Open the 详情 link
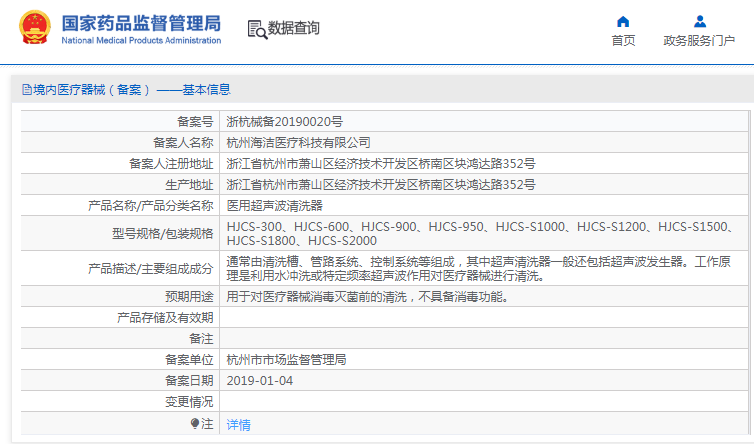 (238, 425)
